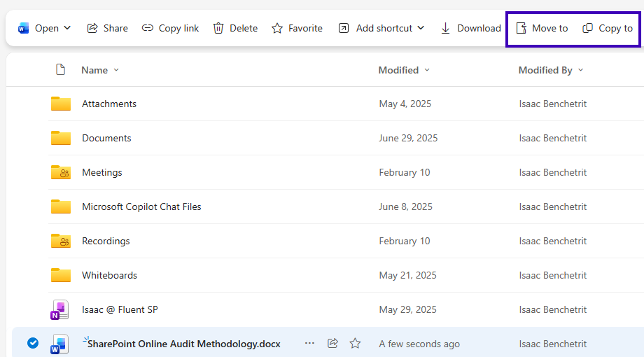Viewport: 644px width, 357px height.
Task: Click 'June 8, 2025' modified date
Action: tap(405, 206)
